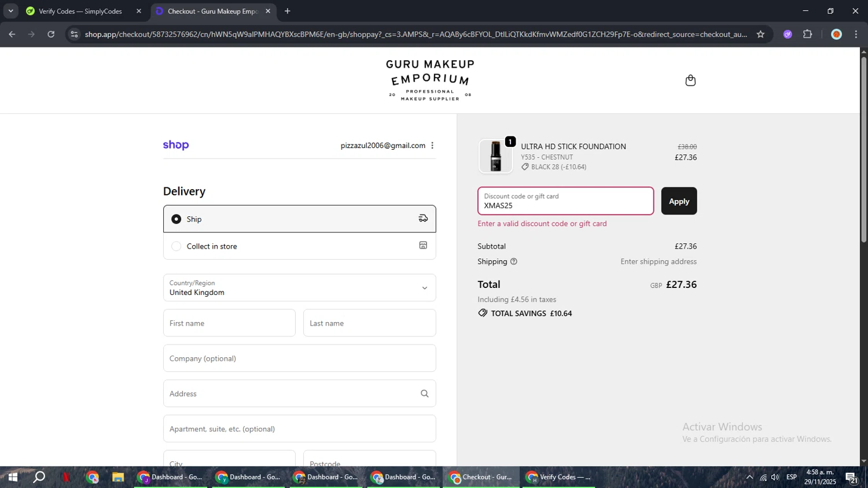The width and height of the screenshot is (868, 488).
Task: Open the notification center icon
Action: 852,478
